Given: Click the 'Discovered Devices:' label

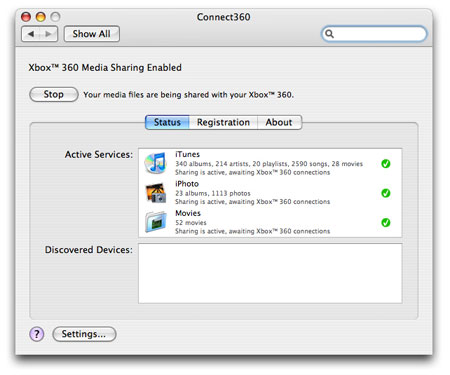Looking at the screenshot, I should (x=89, y=250).
